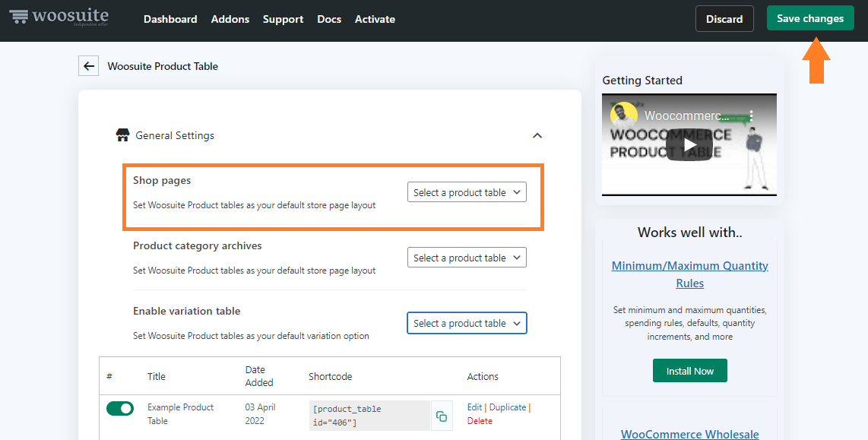This screenshot has height=440, width=868.
Task: Open the Docs menu item
Action: tap(329, 19)
